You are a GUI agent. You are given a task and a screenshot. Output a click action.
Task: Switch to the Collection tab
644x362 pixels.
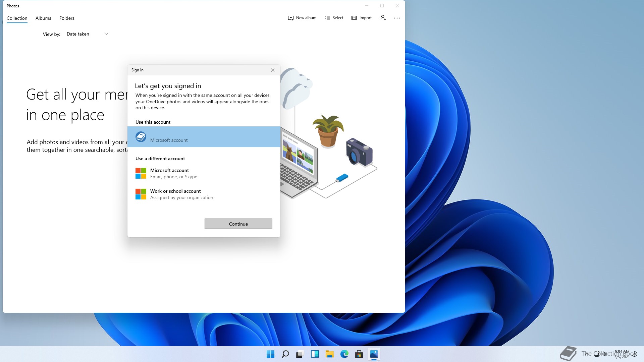(x=17, y=18)
